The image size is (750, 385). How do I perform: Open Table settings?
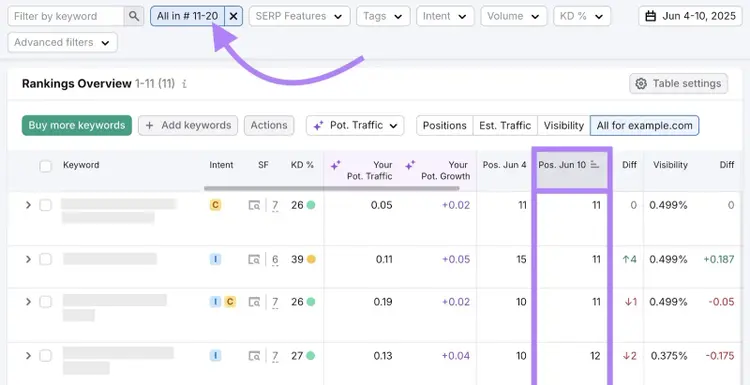(678, 84)
